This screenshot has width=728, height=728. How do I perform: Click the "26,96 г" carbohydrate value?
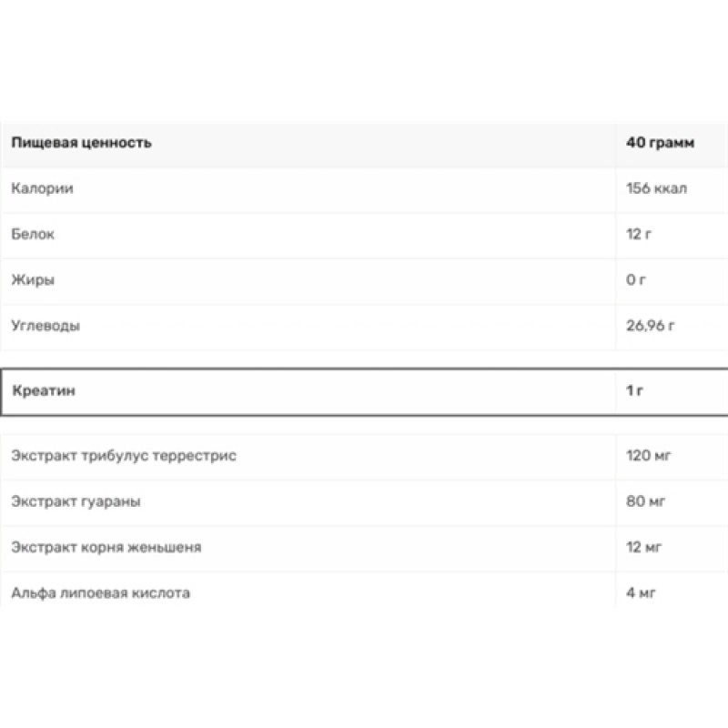(x=652, y=326)
